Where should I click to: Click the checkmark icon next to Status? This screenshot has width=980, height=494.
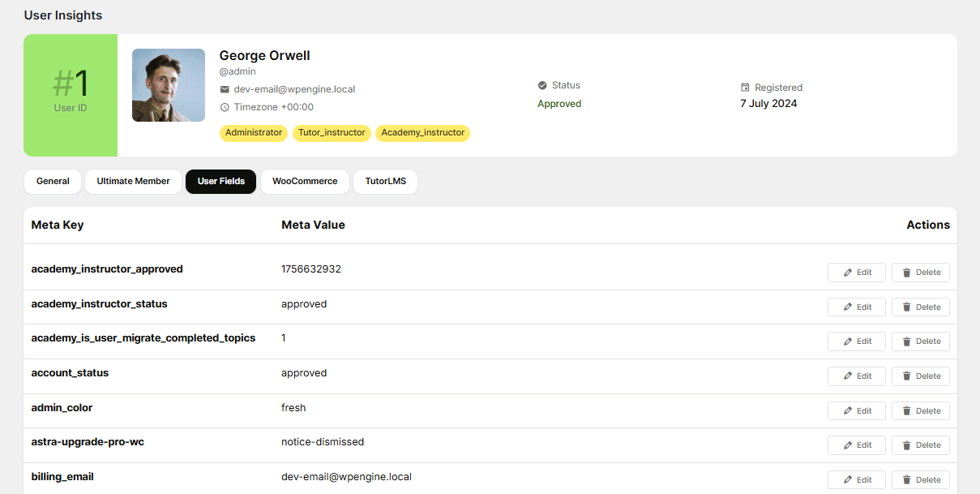point(542,85)
